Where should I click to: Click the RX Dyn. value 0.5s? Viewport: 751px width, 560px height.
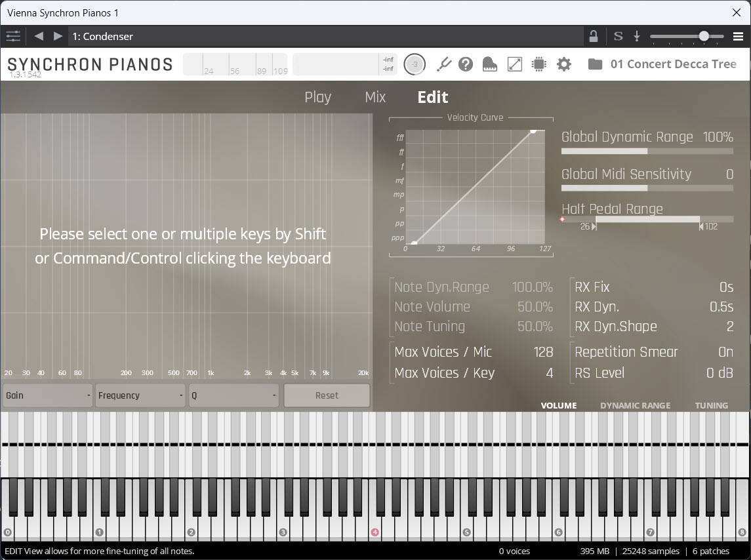721,307
